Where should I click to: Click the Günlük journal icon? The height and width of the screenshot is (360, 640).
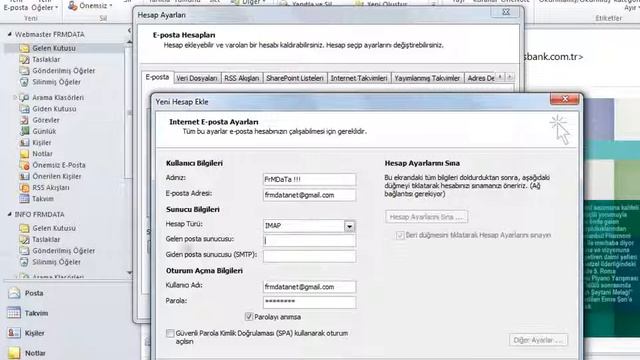coord(24,131)
